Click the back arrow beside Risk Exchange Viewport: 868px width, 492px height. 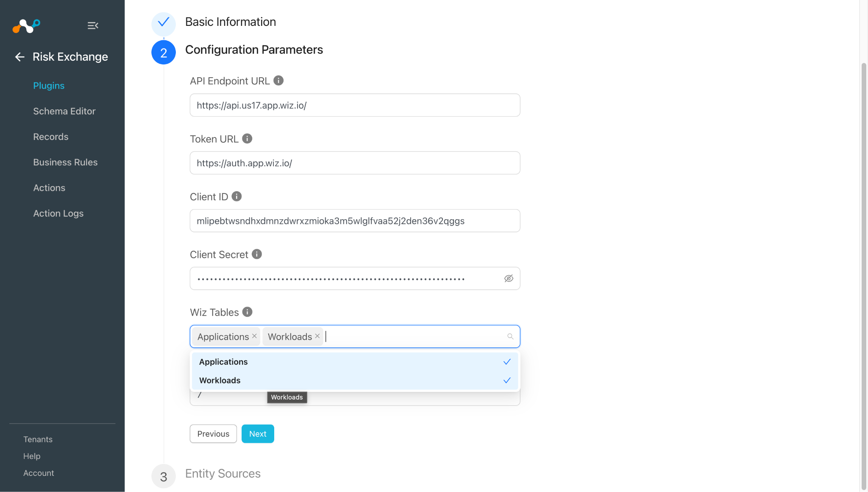(19, 57)
